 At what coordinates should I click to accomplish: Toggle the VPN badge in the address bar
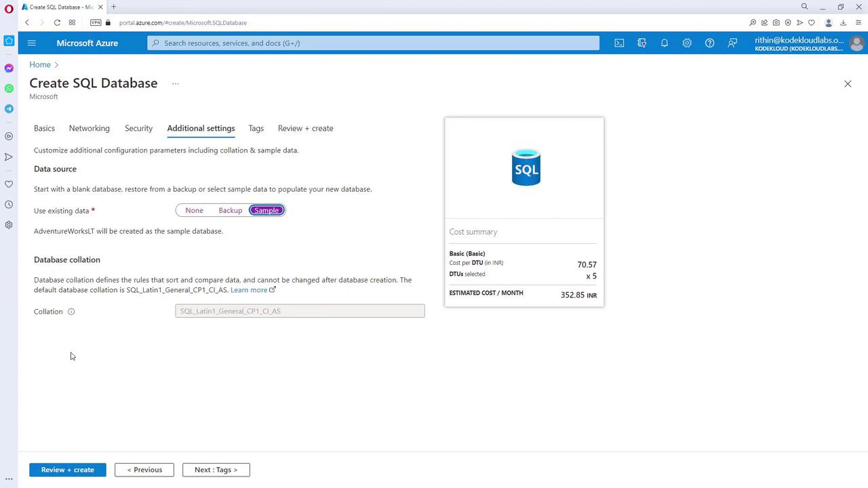pyautogui.click(x=96, y=22)
